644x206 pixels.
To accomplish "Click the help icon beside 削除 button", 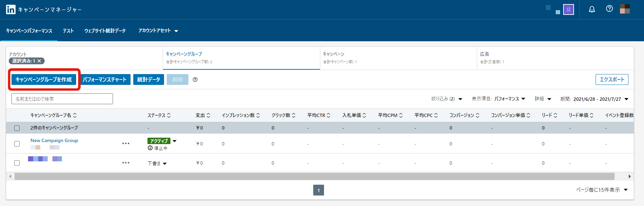I will coord(195,79).
